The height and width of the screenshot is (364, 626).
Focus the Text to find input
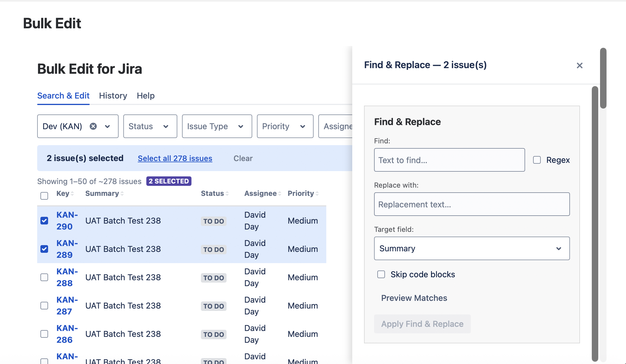click(449, 160)
